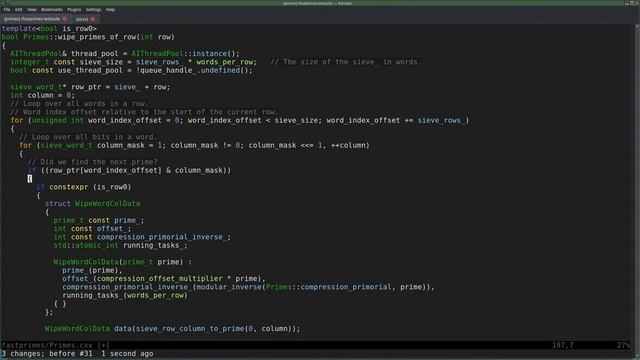Viewport: 640px width, 360px height.
Task: Click 'int column = 0;' line
Action: pos(42,95)
